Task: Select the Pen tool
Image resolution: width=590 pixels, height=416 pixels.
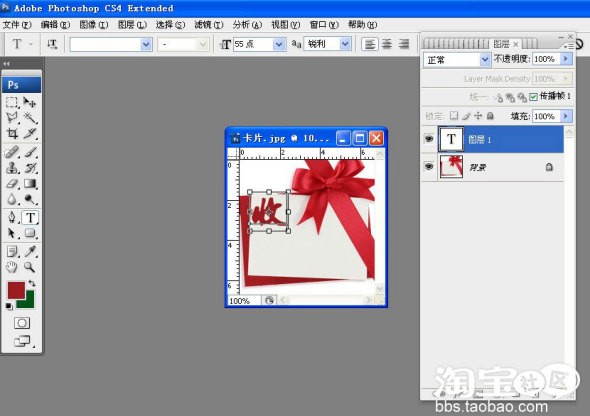Action: point(12,217)
